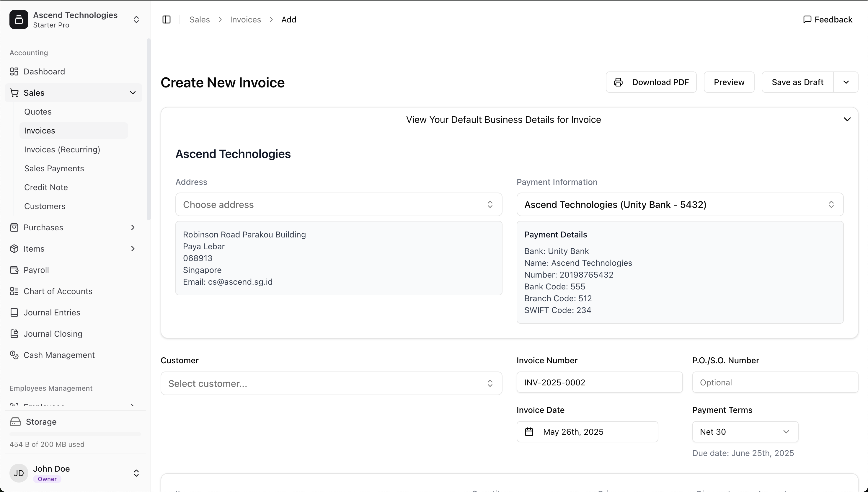Image resolution: width=868 pixels, height=492 pixels.
Task: Click 'Due date: June 25th, 2025' text
Action: pyautogui.click(x=743, y=453)
